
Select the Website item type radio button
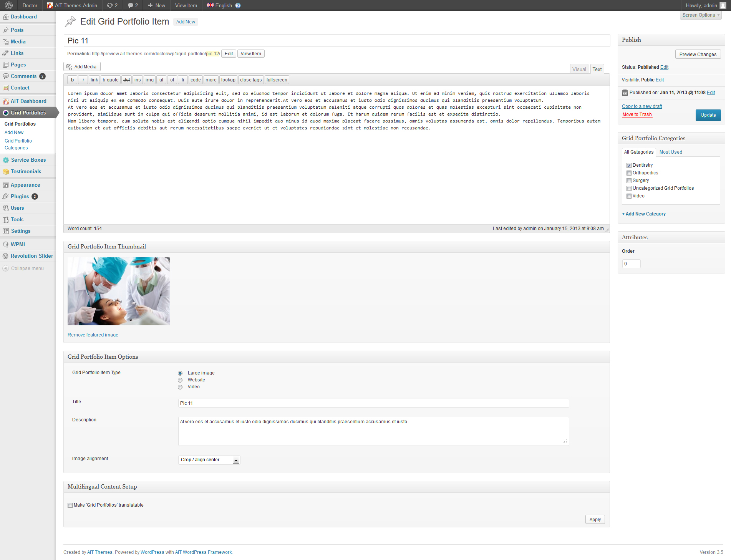point(180,380)
